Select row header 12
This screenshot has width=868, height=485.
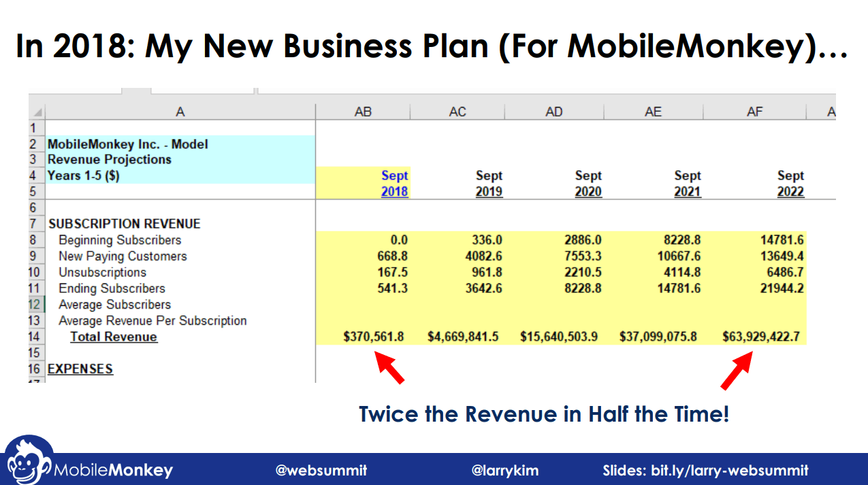click(37, 304)
